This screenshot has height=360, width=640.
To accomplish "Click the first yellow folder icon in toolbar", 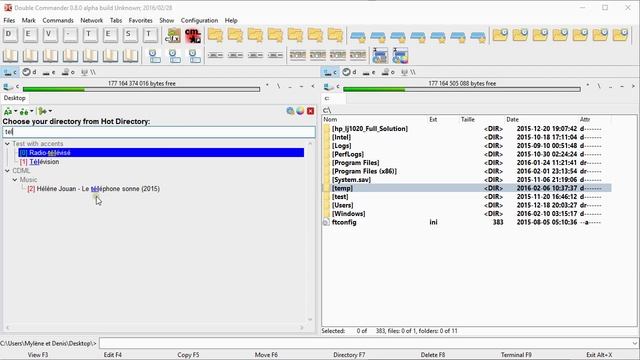I will [215, 36].
